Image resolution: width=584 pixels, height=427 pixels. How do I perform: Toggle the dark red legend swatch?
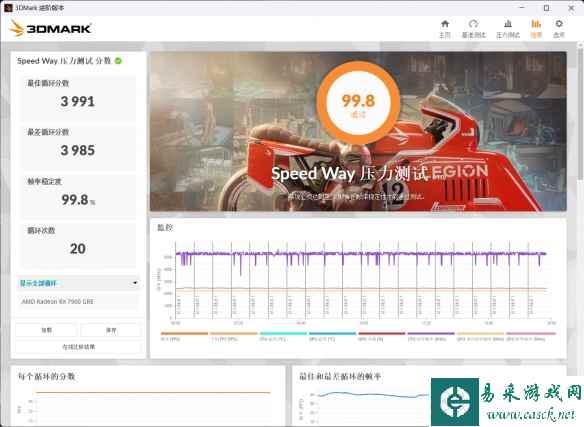click(381, 333)
